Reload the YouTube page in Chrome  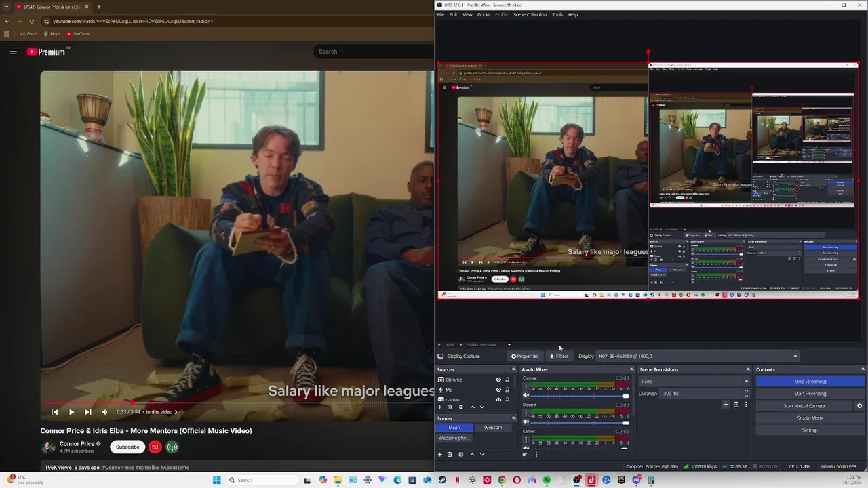31,21
